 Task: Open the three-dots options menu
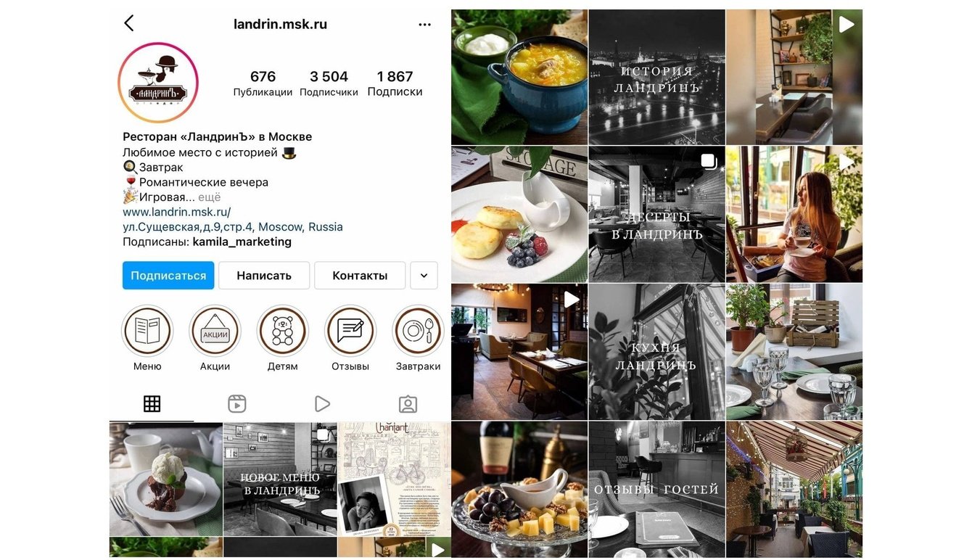coord(425,24)
